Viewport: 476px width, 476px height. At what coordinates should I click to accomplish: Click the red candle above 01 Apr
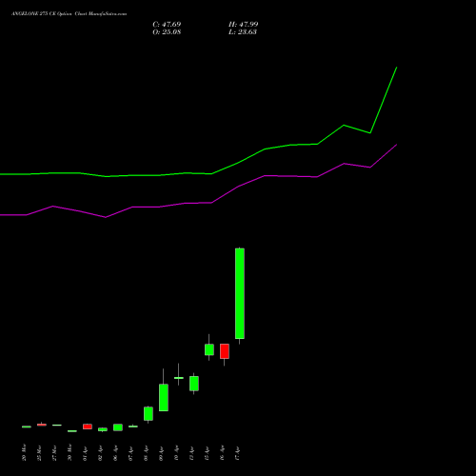pyautogui.click(x=88, y=426)
